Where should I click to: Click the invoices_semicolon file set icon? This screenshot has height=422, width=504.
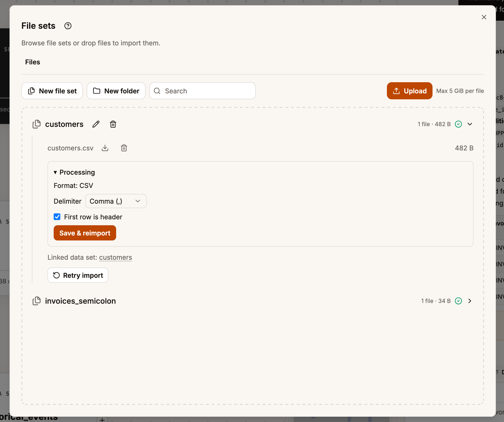click(37, 301)
